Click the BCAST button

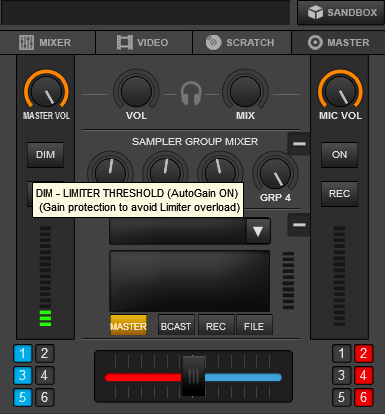(176, 325)
